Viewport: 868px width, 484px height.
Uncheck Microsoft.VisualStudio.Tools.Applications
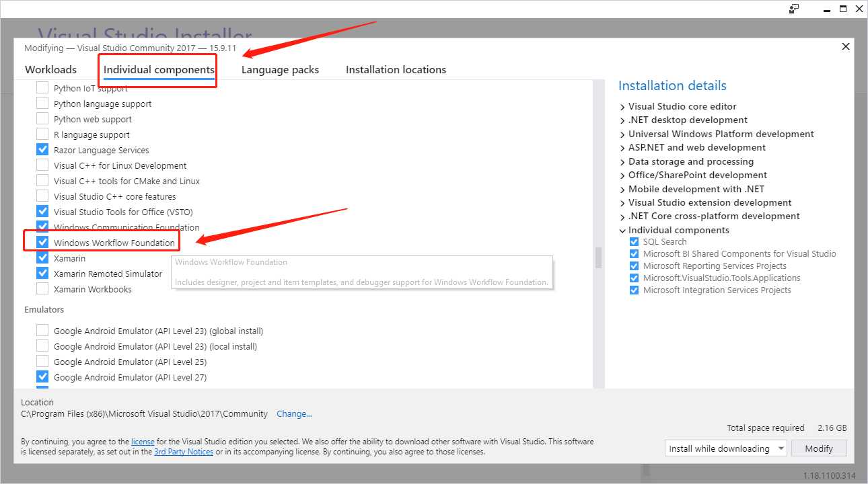[x=634, y=278]
